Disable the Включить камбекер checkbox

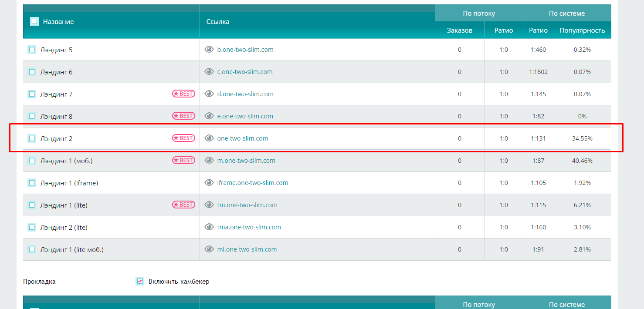(x=140, y=281)
